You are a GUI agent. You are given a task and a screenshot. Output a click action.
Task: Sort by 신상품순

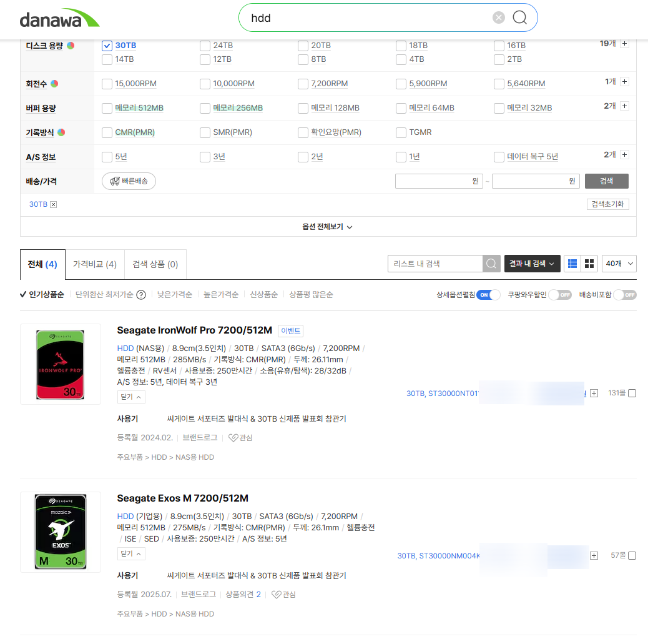point(263,294)
